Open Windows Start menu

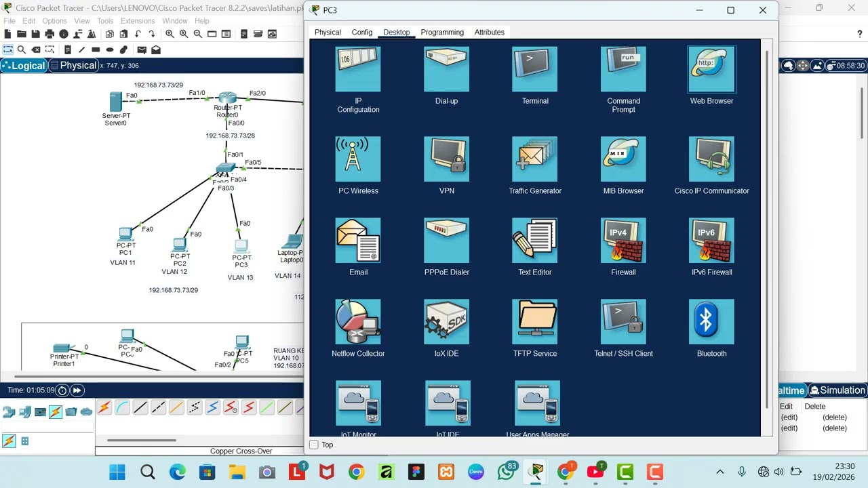pyautogui.click(x=117, y=472)
